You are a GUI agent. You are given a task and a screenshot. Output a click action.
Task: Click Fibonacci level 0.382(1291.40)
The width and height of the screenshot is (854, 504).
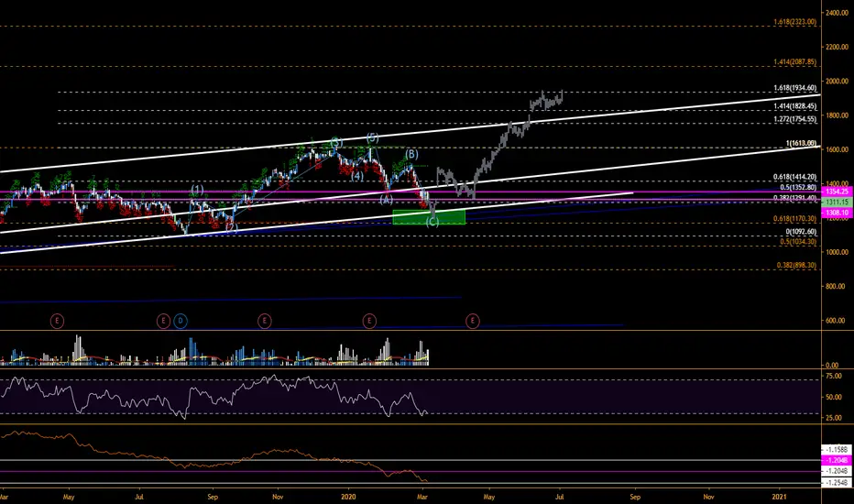click(x=794, y=198)
